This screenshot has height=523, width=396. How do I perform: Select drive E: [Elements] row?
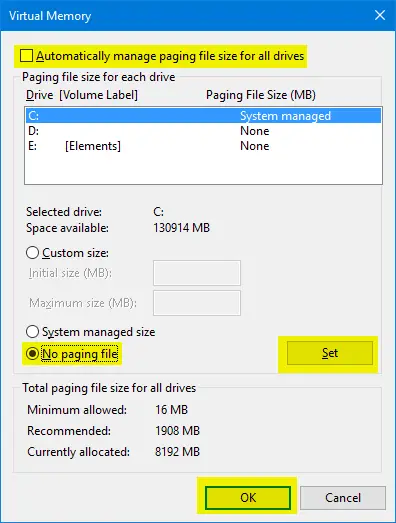tap(203, 146)
